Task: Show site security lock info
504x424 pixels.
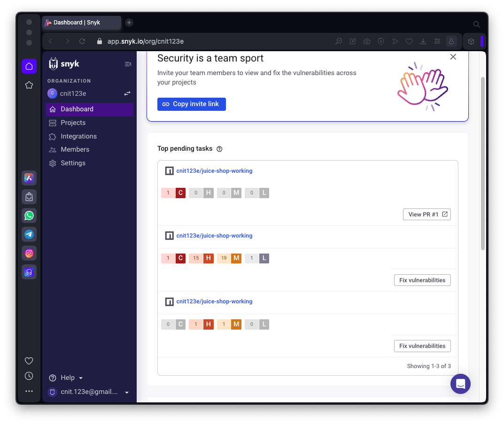Action: tap(100, 41)
